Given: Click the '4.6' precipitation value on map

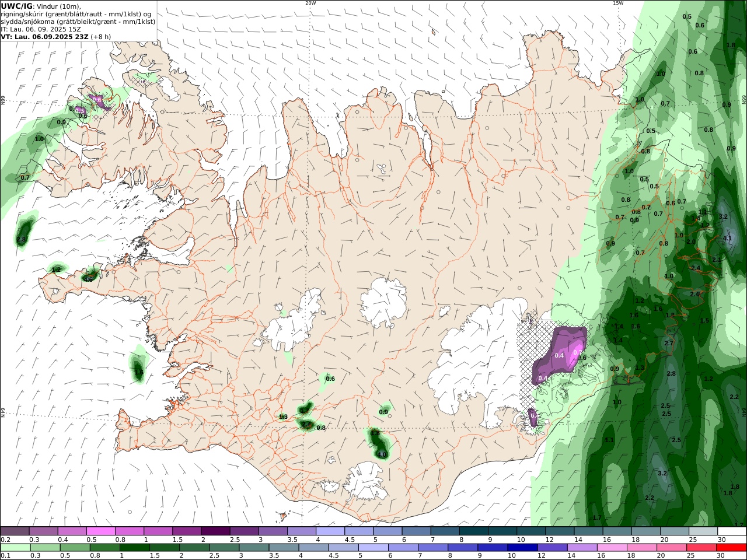Looking at the screenshot, I should (88, 279).
